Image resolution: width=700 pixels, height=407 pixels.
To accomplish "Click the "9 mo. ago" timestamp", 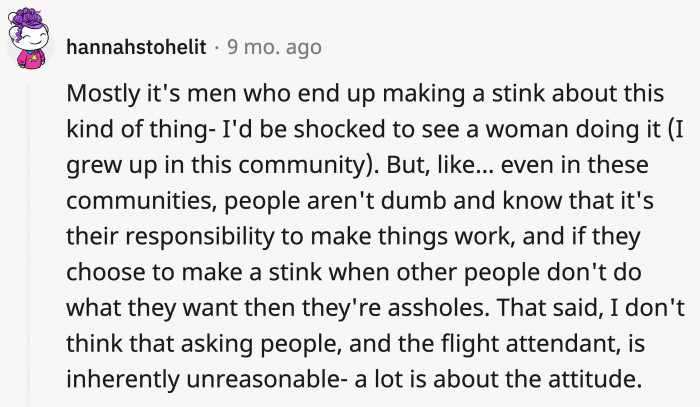I will (x=275, y=46).
